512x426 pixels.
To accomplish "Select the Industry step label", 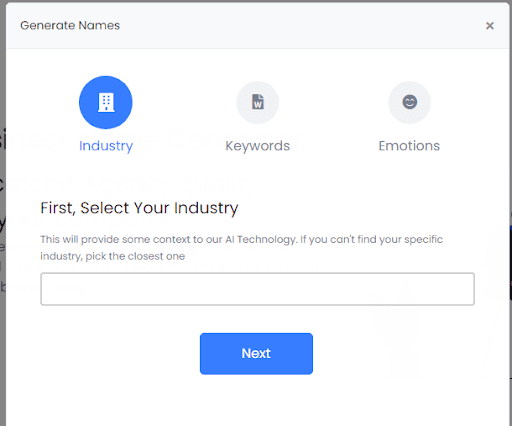I will point(106,146).
